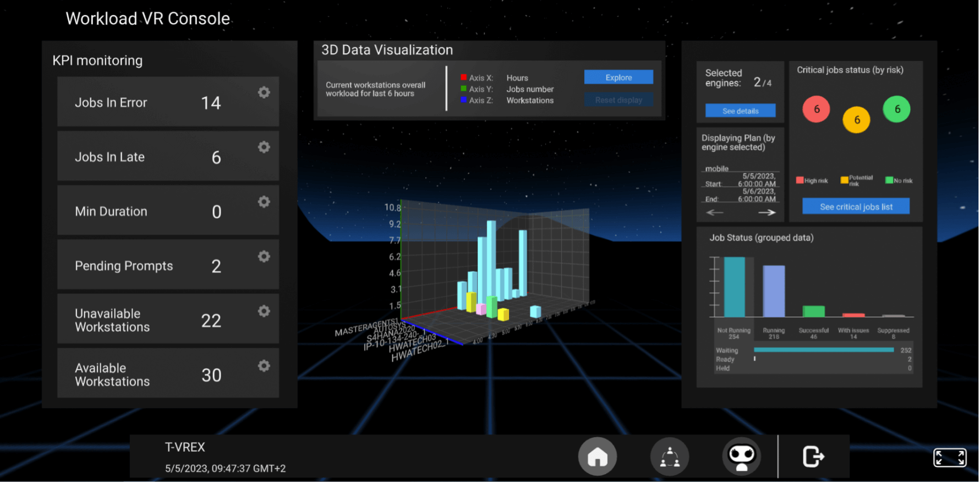Click the Jobs In Late gear icon
980x484 pixels.
264,147
